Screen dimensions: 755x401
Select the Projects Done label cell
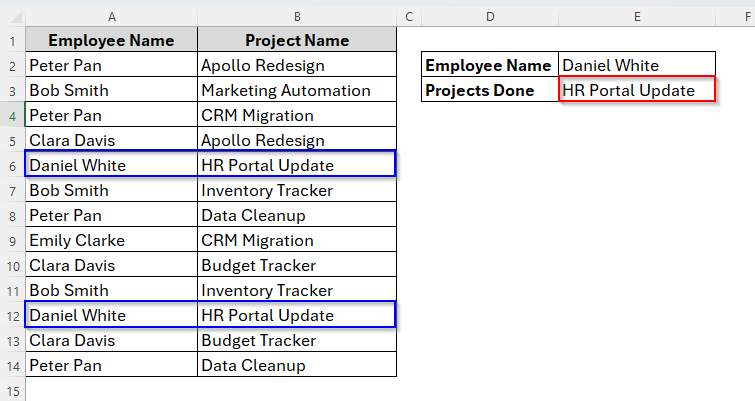pos(490,91)
